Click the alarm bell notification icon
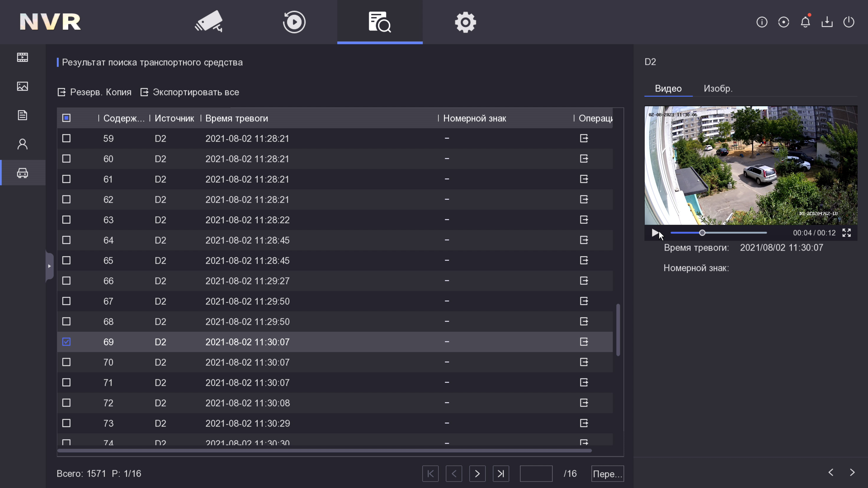 click(x=805, y=22)
